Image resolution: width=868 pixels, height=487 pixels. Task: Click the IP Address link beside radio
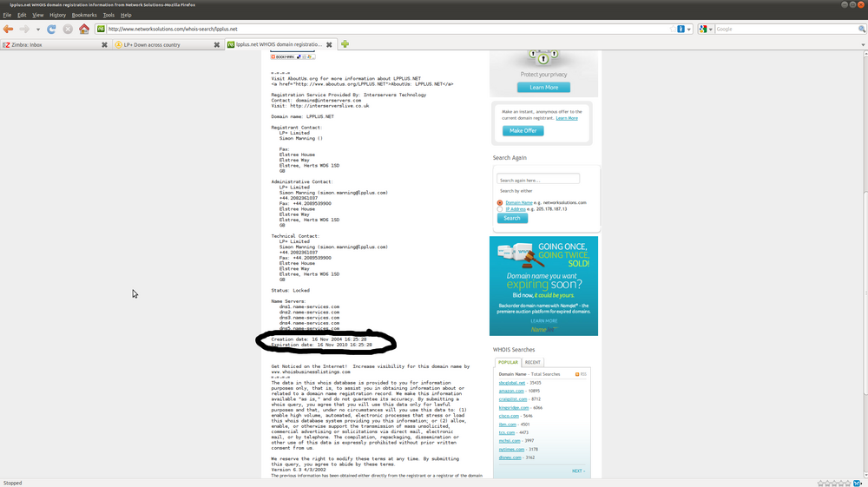pos(516,209)
